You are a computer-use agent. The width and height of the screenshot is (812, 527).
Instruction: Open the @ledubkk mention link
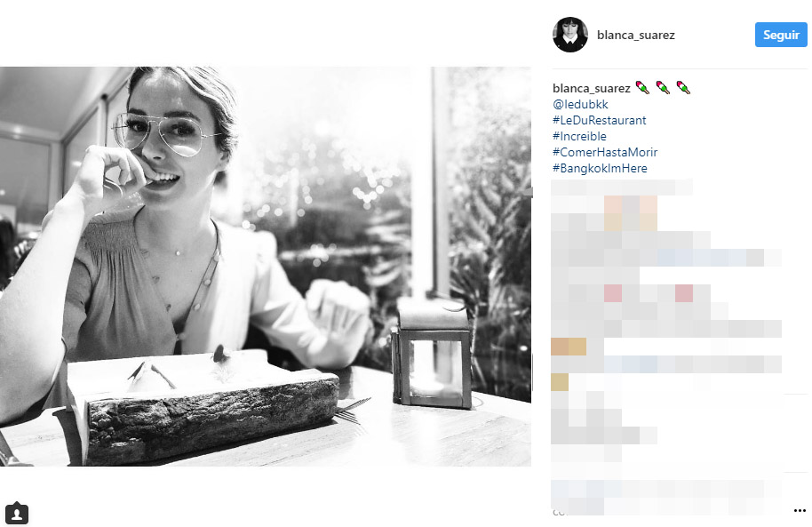click(x=580, y=104)
